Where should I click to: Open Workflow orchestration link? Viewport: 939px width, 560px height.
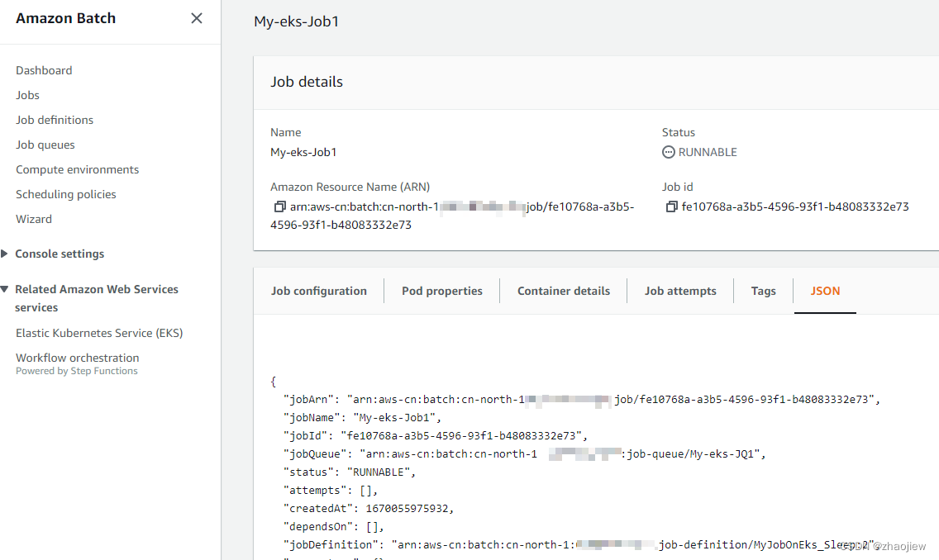click(78, 358)
